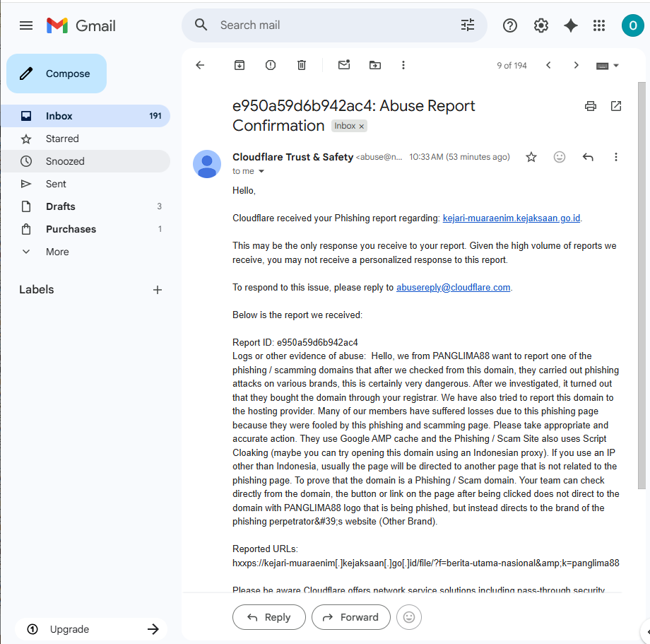Click the Reply button
Image resolution: width=650 pixels, height=644 pixels.
269,617
